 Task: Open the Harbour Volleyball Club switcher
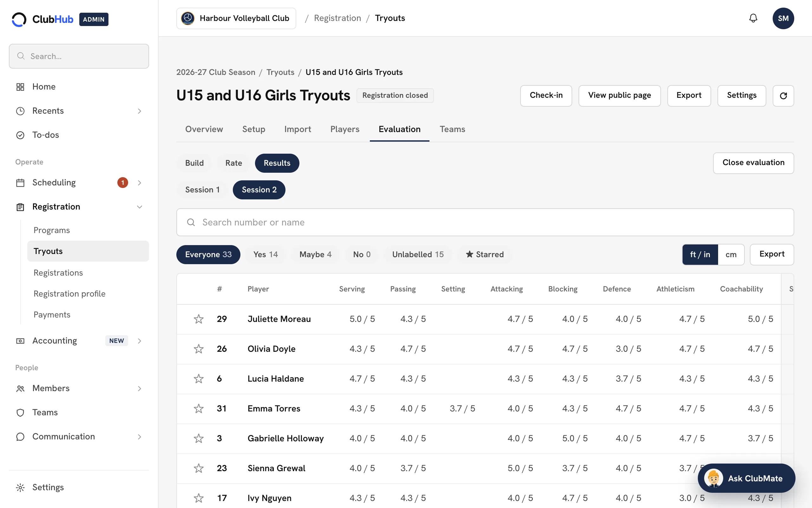pyautogui.click(x=236, y=18)
